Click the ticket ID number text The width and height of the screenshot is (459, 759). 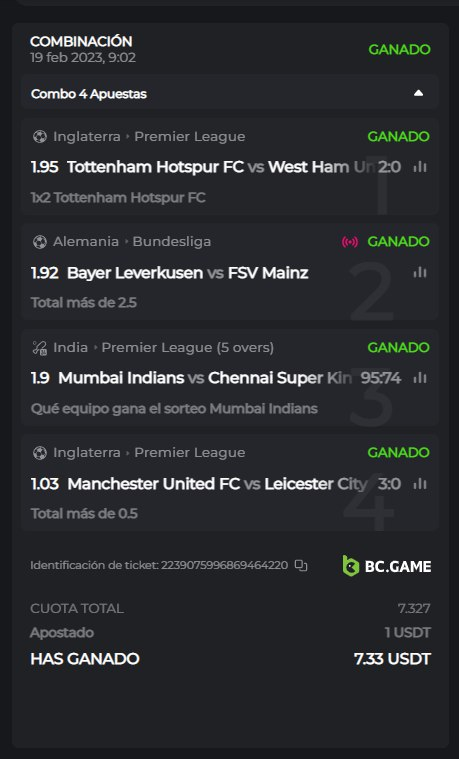tap(225, 565)
